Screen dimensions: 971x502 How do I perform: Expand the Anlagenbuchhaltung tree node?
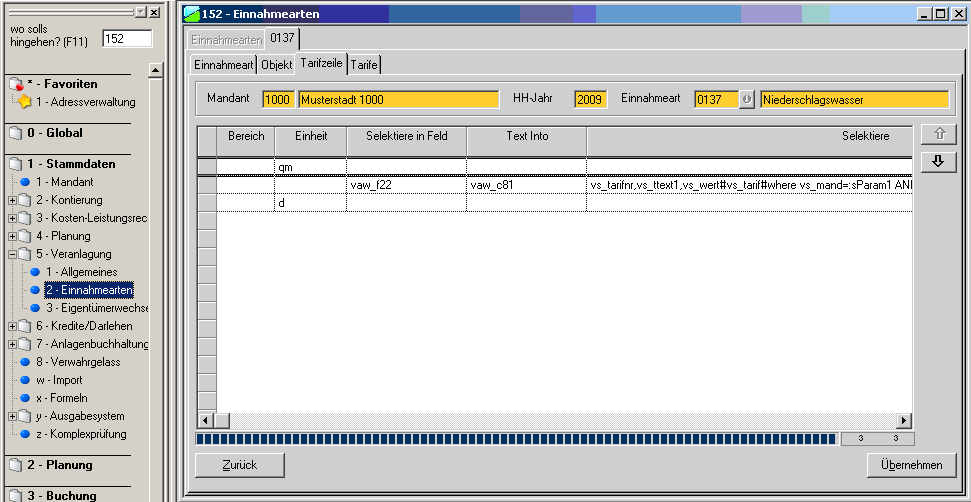click(12, 344)
